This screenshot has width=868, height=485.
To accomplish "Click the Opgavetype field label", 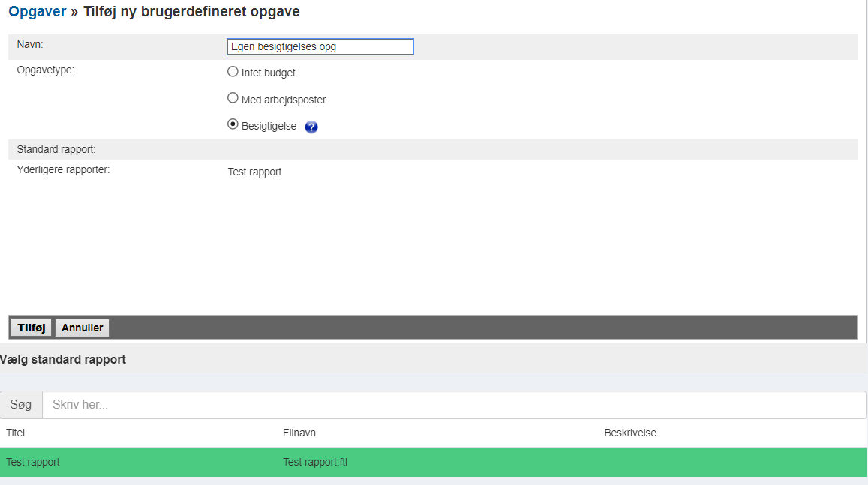I will [45, 70].
